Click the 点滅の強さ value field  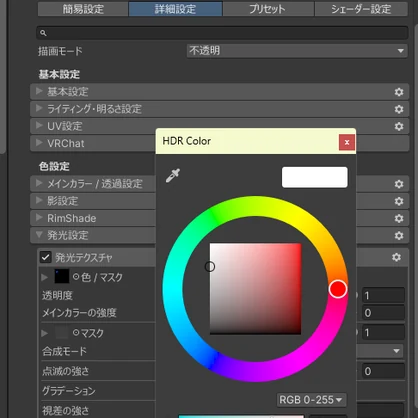click(x=383, y=371)
